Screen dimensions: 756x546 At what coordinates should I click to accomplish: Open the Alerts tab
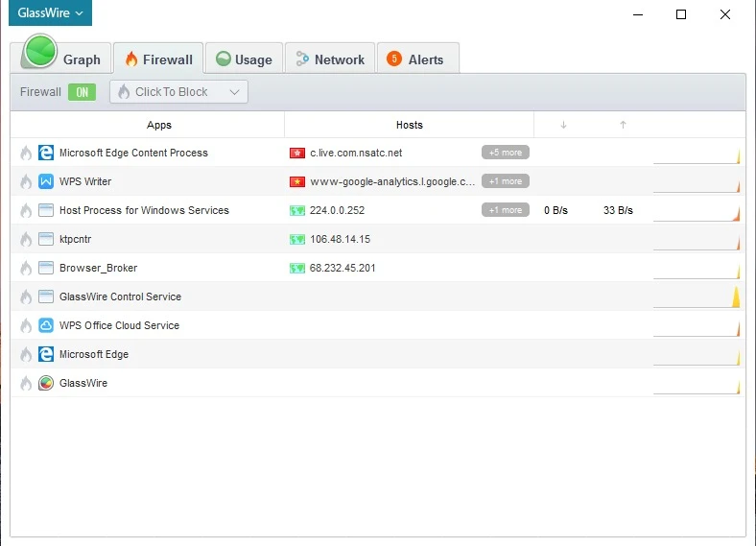coord(416,59)
